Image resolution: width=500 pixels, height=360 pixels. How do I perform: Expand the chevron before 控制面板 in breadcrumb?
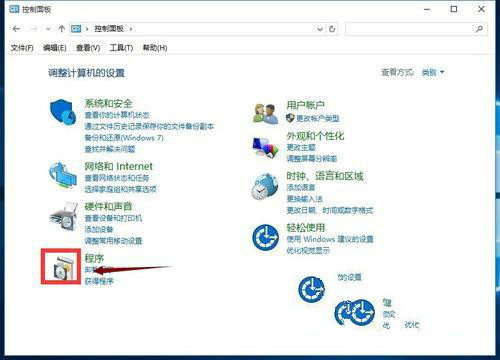point(87,29)
